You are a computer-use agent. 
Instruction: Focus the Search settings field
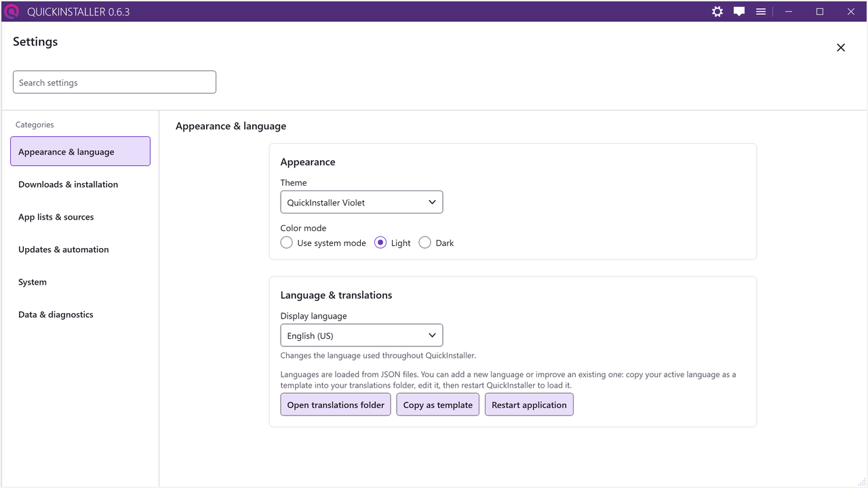pyautogui.click(x=115, y=82)
